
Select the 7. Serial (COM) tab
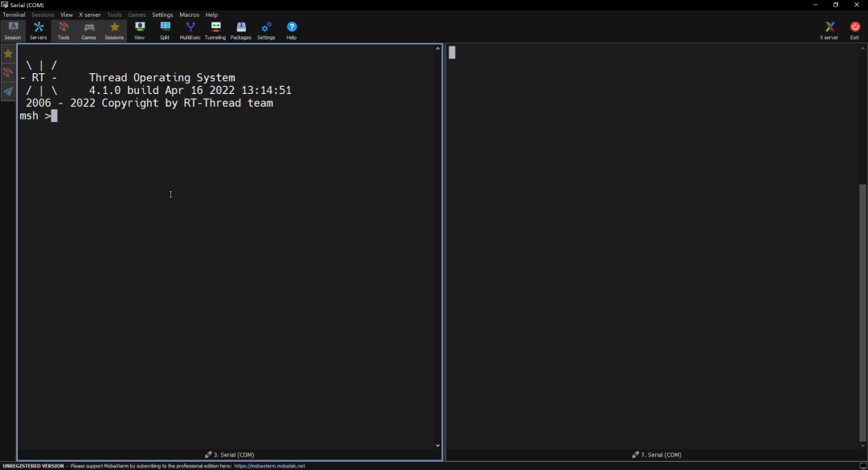657,455
